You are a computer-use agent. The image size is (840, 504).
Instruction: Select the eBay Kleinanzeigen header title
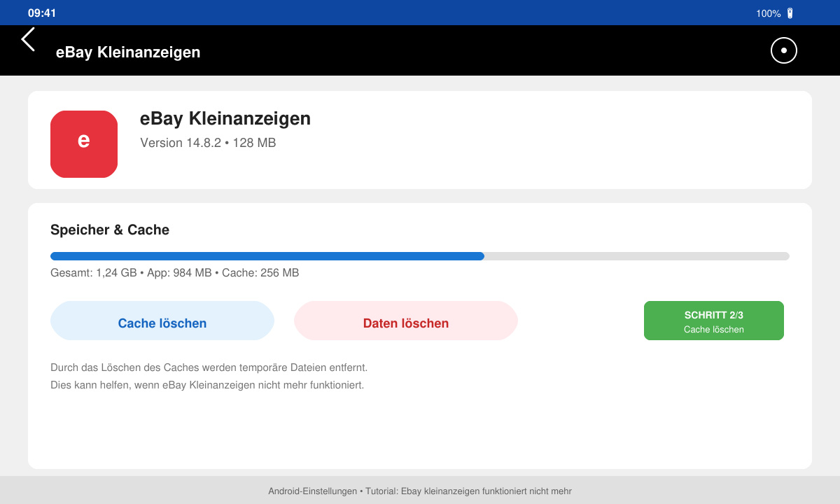(x=128, y=52)
